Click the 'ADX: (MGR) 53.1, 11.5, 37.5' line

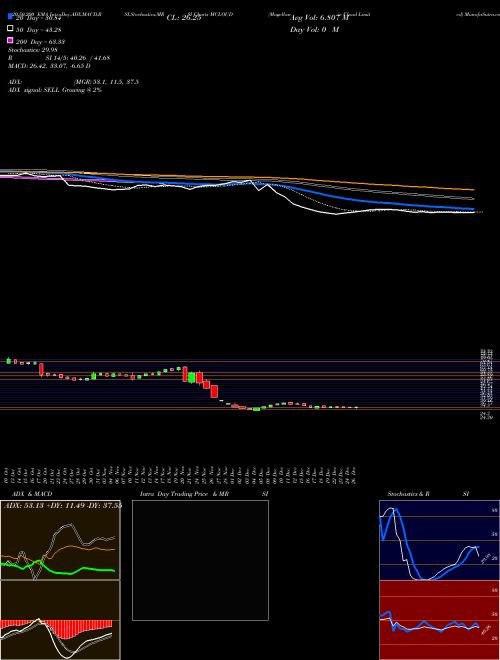pyautogui.click(x=73, y=82)
